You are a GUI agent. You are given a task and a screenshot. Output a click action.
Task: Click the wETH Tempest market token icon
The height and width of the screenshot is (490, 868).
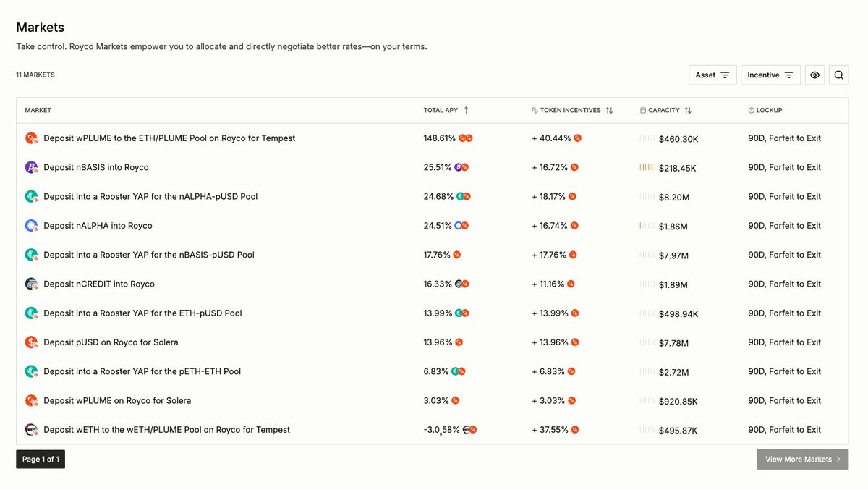(31, 430)
